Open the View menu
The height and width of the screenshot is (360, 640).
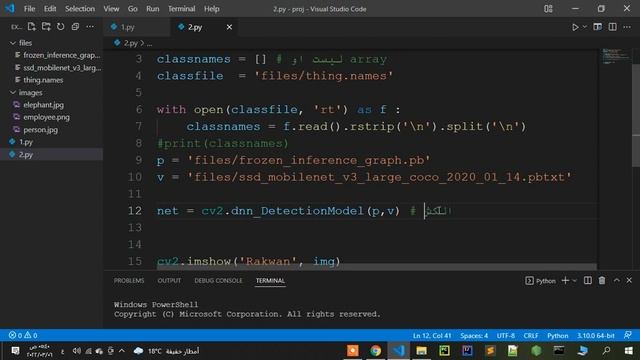[111, 9]
